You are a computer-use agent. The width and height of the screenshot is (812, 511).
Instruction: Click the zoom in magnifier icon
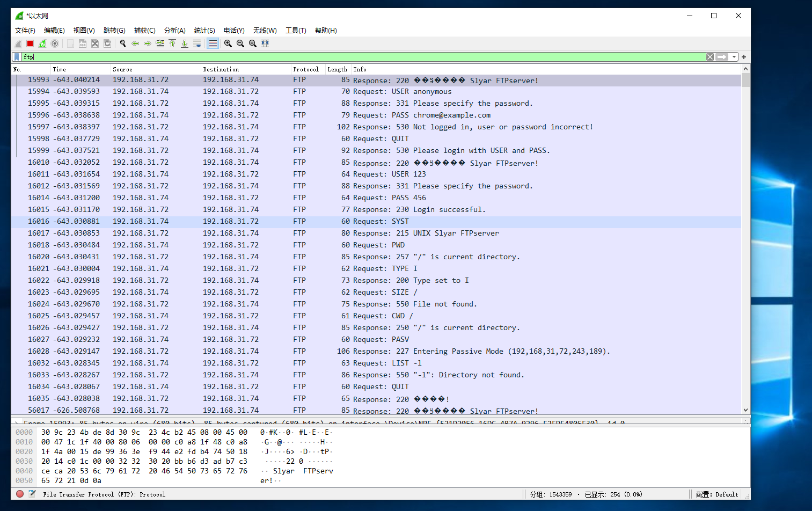pyautogui.click(x=228, y=43)
